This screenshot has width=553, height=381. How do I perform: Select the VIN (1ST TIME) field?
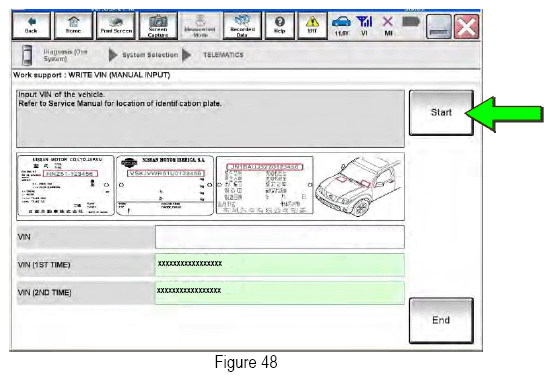[x=280, y=265]
